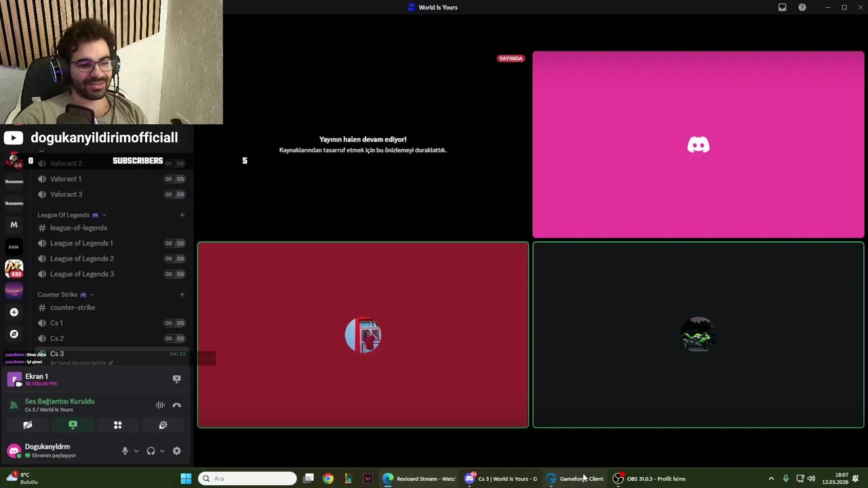This screenshot has height=488, width=868.
Task: Select the pink Discord-logo stream tile
Action: click(x=698, y=144)
